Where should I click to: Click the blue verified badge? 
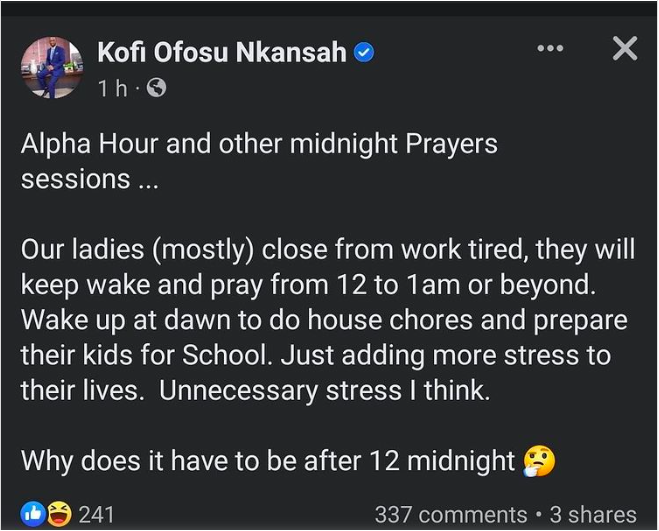365,53
